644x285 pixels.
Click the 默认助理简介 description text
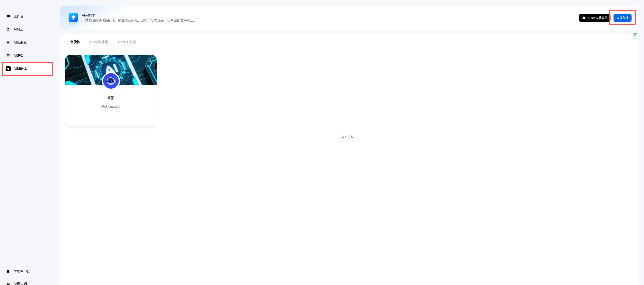tap(111, 107)
